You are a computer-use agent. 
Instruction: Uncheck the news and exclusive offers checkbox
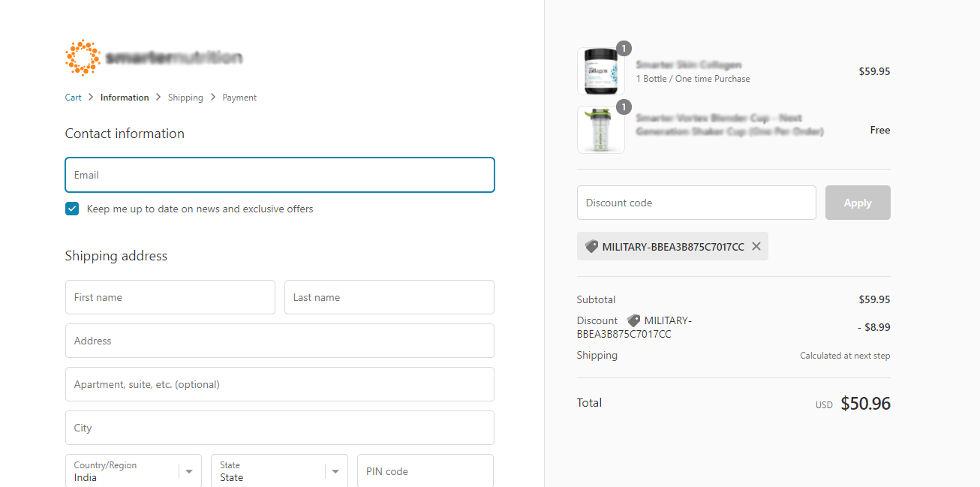pyautogui.click(x=72, y=209)
